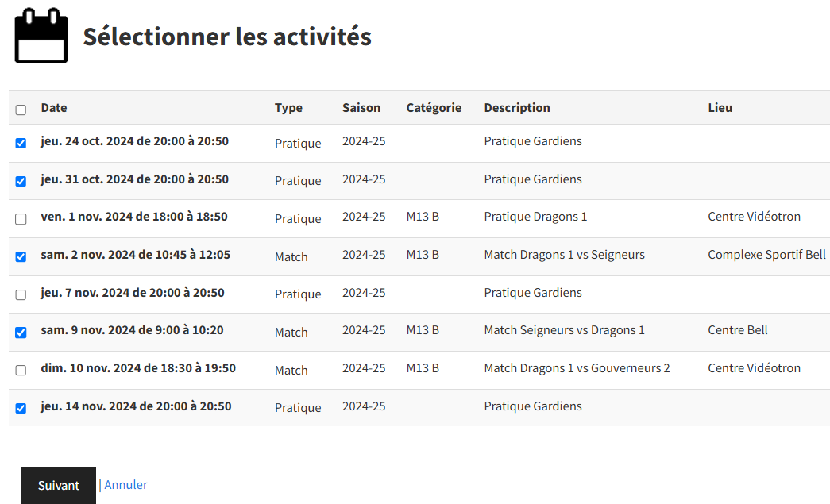Check the dim. 10 nov. match checkbox

pyautogui.click(x=21, y=370)
